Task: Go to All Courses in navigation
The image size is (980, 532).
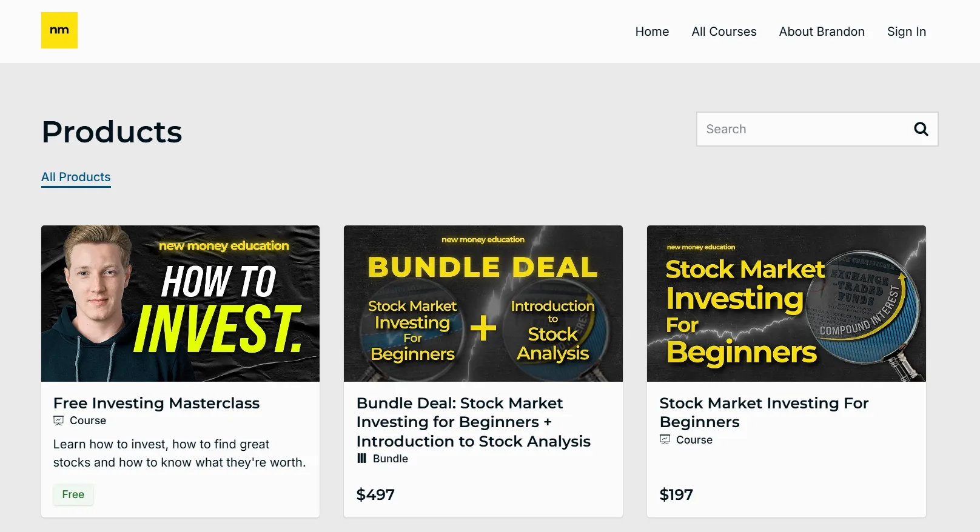Action: (x=723, y=32)
